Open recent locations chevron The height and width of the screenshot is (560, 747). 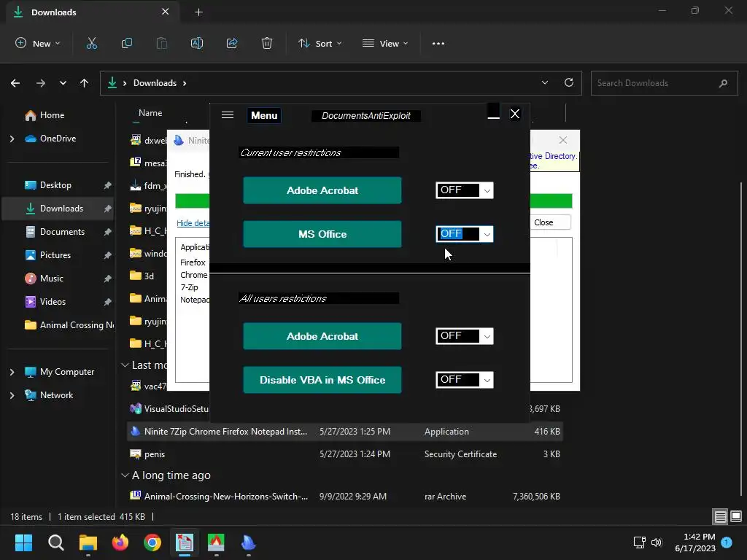click(x=63, y=83)
